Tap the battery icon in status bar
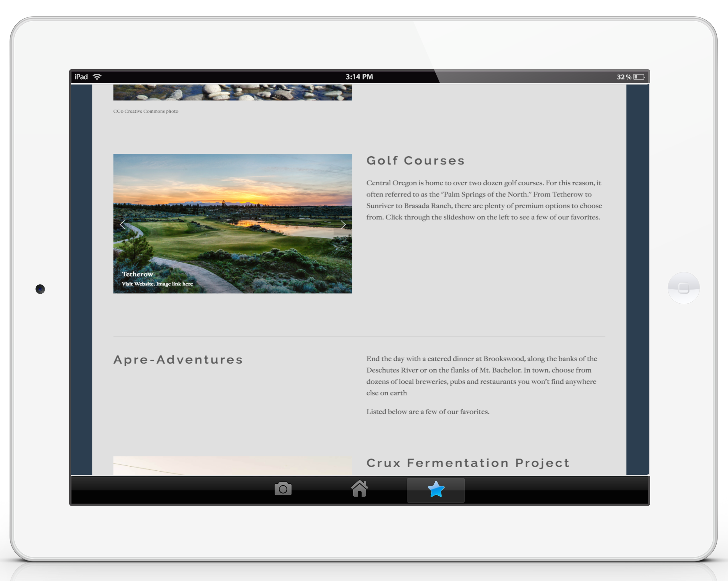Screen dimensions: 728x581 pyautogui.click(x=639, y=77)
